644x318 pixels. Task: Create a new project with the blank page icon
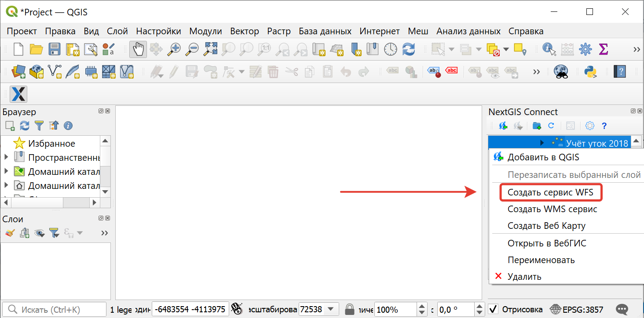point(18,49)
